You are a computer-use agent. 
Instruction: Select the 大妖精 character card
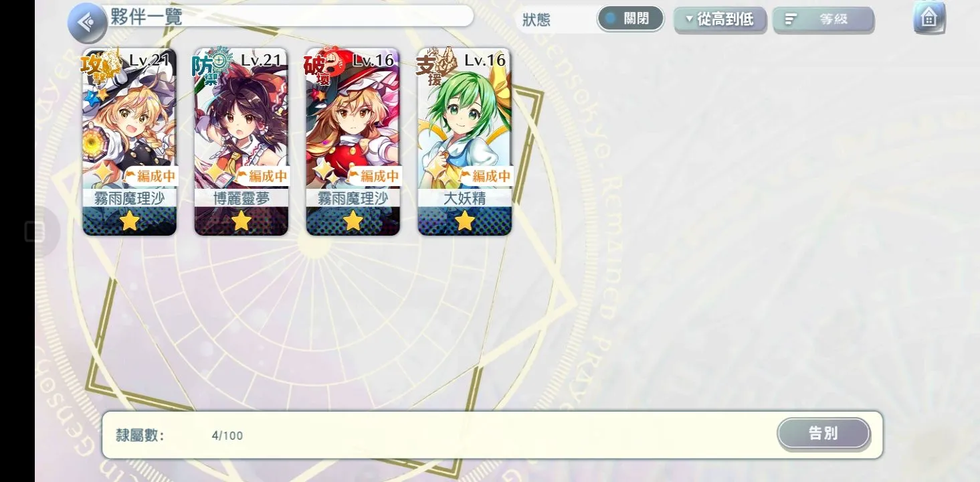coord(464,141)
